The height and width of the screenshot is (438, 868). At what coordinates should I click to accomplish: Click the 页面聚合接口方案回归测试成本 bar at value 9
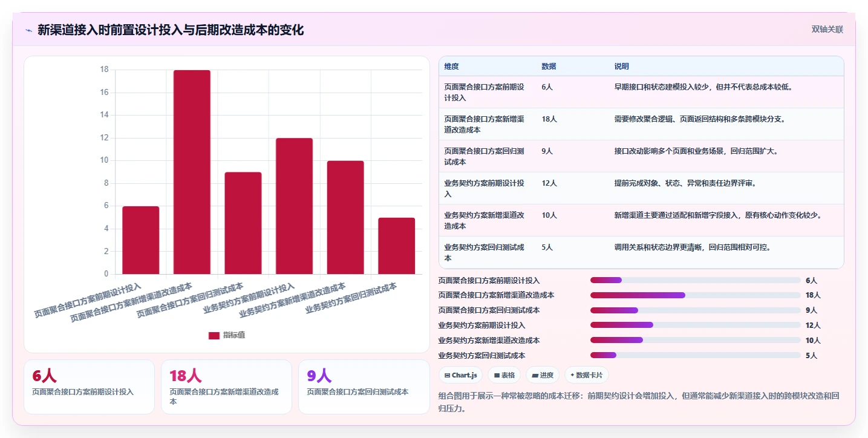click(x=243, y=223)
